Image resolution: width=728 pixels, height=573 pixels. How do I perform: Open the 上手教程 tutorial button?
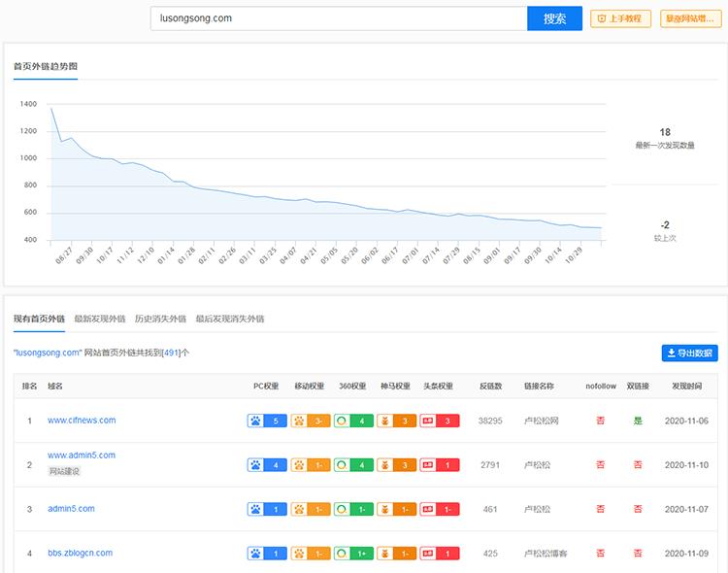click(621, 18)
